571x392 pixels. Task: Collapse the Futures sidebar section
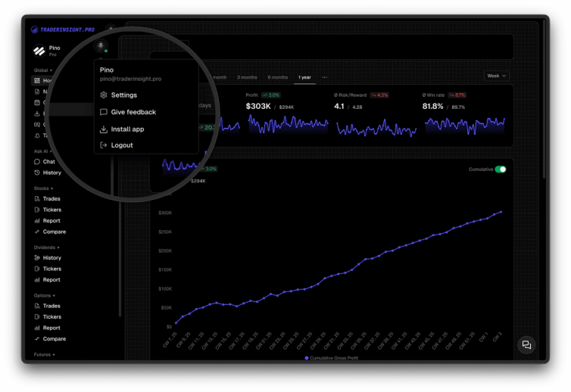pos(45,354)
